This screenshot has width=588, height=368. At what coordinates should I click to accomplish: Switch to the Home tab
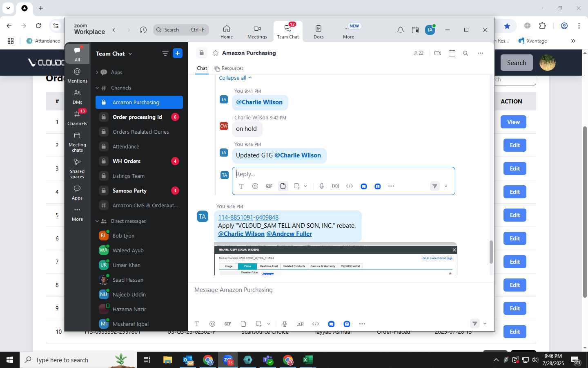pos(227,32)
